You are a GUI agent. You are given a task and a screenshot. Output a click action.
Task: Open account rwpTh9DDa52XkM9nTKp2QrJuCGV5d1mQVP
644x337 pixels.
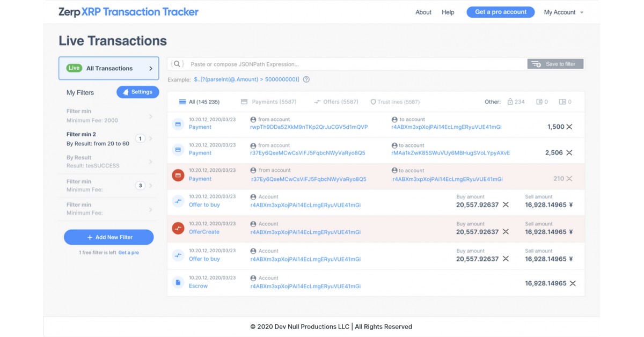pos(309,127)
